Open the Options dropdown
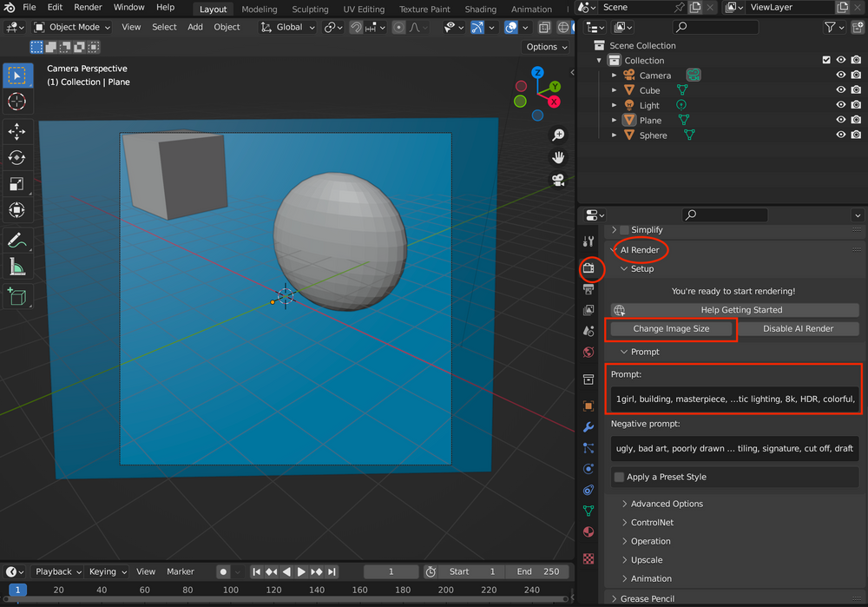The height and width of the screenshot is (607, 868). (546, 47)
